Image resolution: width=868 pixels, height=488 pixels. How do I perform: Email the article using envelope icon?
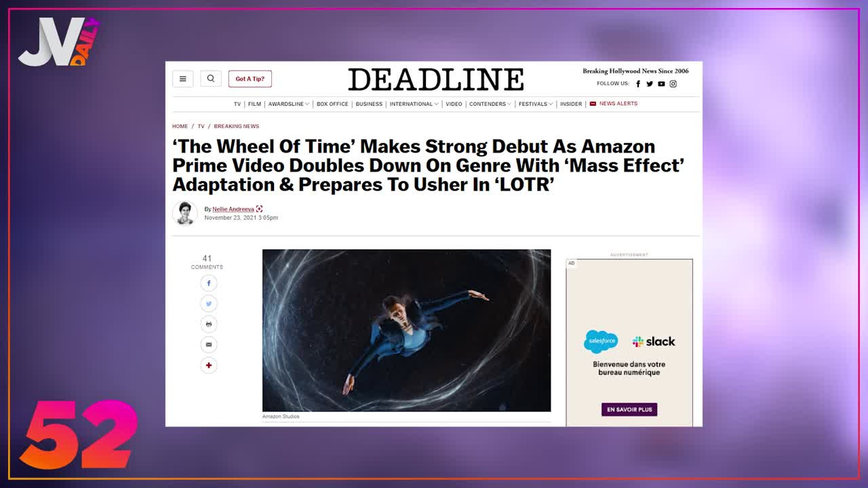click(x=208, y=344)
